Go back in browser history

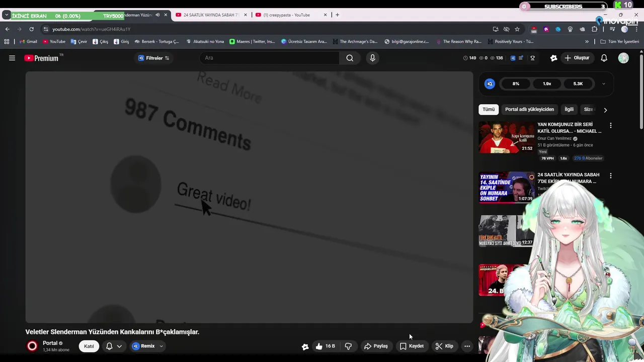pos(7,29)
